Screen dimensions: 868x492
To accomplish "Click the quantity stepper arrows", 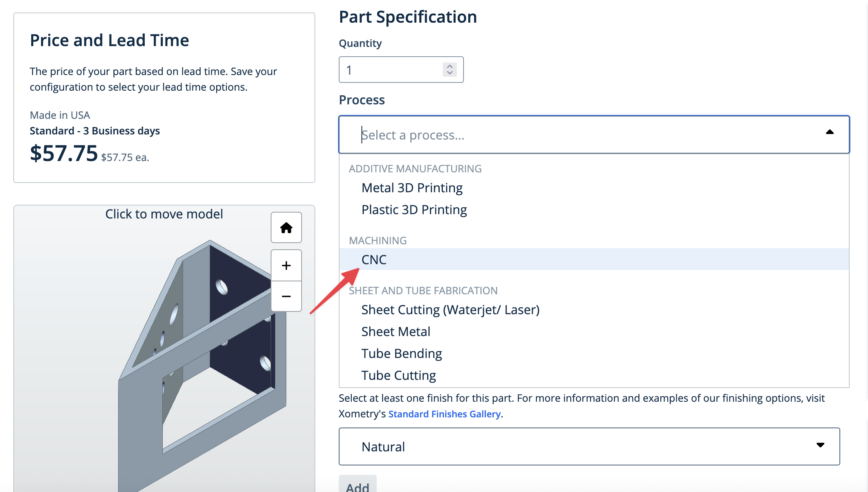I will (450, 70).
